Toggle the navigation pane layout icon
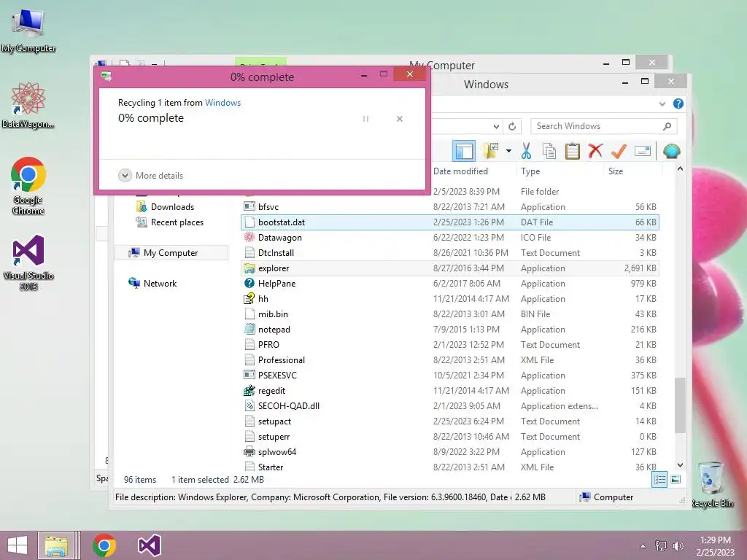Screen dimensions: 747x560 (x=463, y=151)
